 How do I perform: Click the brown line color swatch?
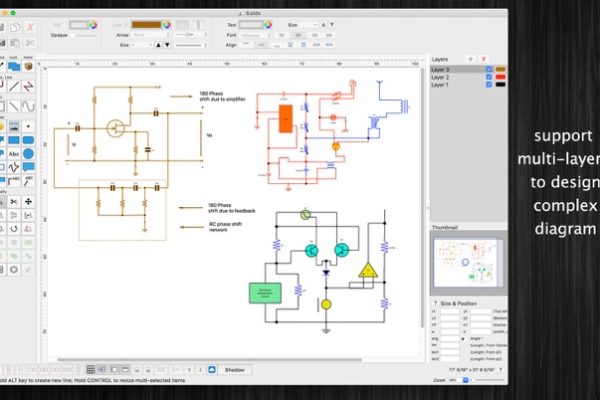click(146, 25)
